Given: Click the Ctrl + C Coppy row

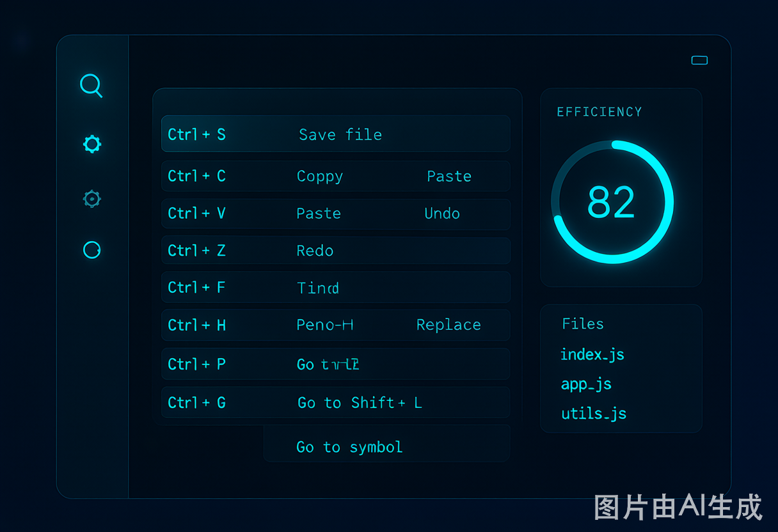Looking at the screenshot, I should [x=336, y=176].
